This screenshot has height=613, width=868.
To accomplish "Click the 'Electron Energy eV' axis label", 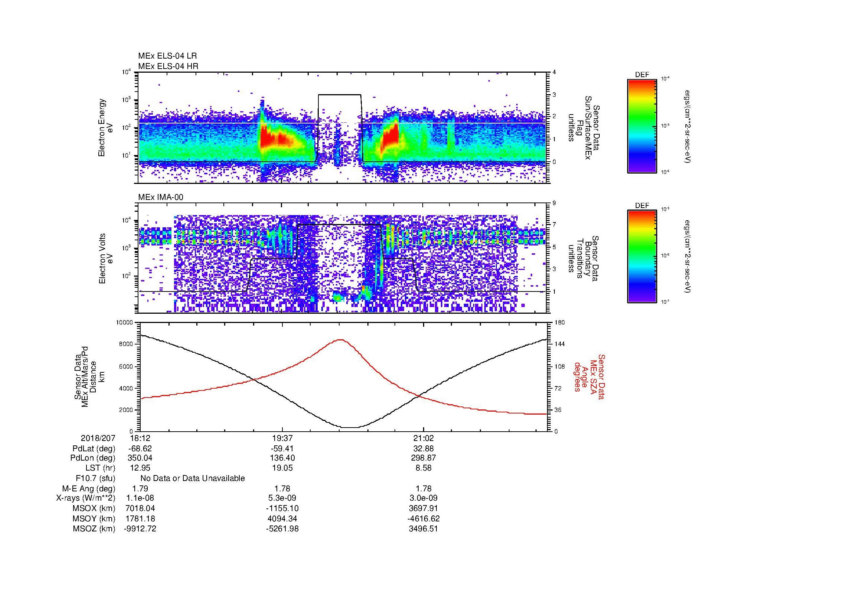I will coord(106,128).
